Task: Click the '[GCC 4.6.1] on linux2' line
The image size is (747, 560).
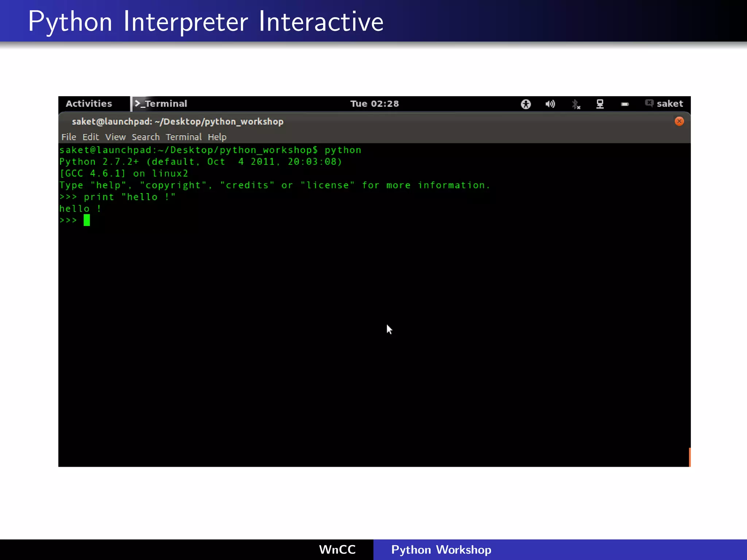Action: pyautogui.click(x=124, y=174)
